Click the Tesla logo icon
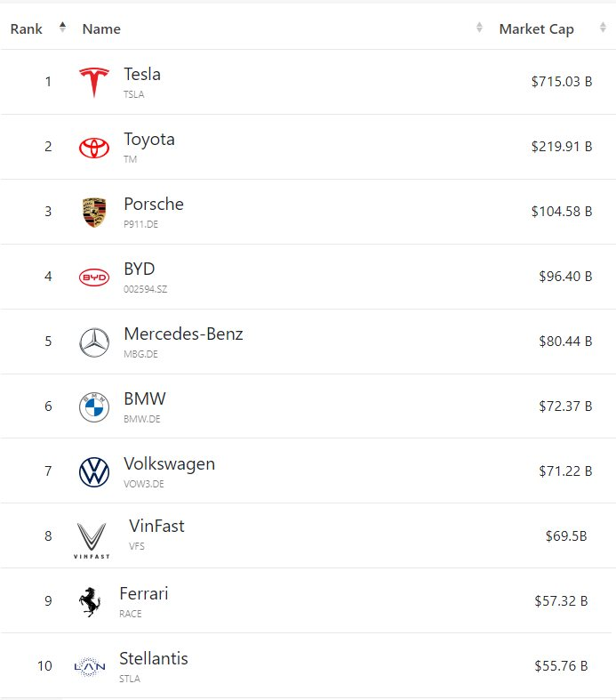 click(x=94, y=82)
